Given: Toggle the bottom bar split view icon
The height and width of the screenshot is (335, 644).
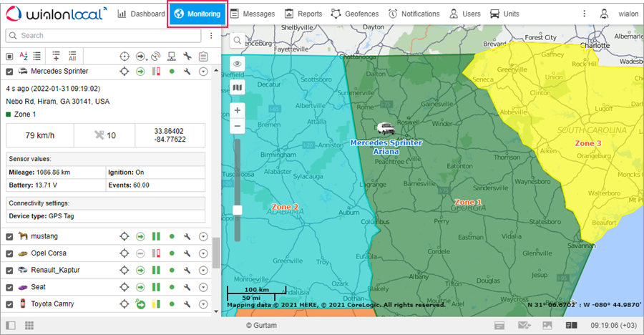Looking at the screenshot, I should (571, 326).
